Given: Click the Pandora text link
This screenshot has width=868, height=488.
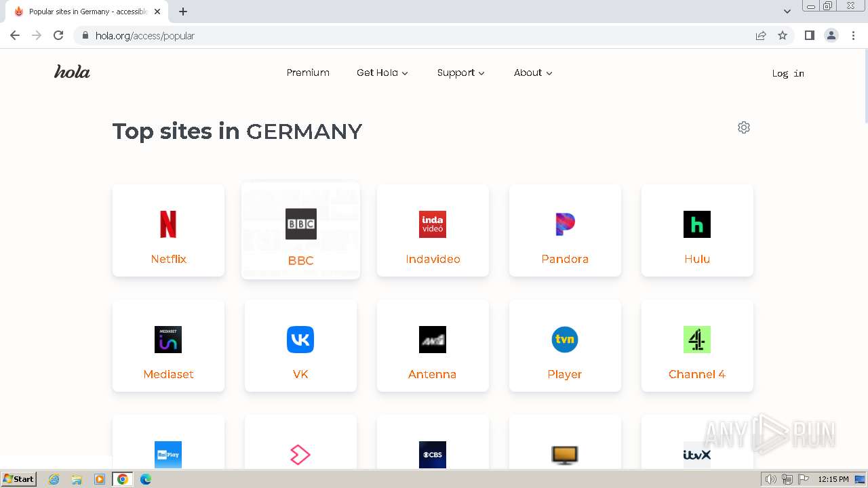Looking at the screenshot, I should [565, 259].
